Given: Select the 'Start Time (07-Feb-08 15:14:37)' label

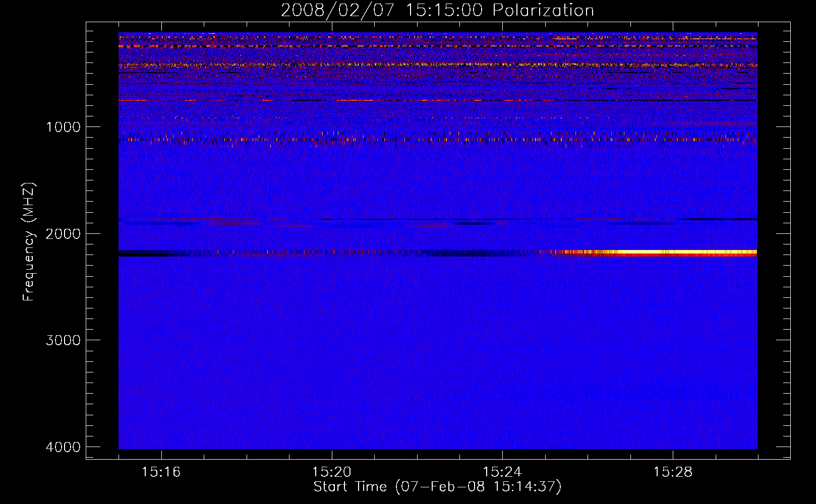Looking at the screenshot, I should [437, 487].
